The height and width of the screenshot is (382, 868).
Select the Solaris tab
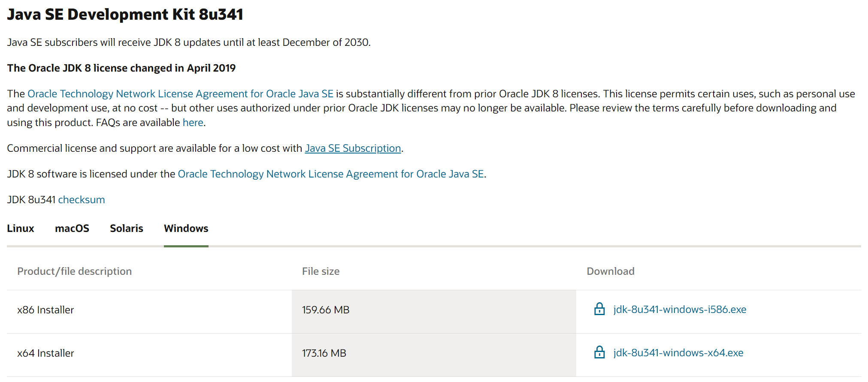click(127, 229)
